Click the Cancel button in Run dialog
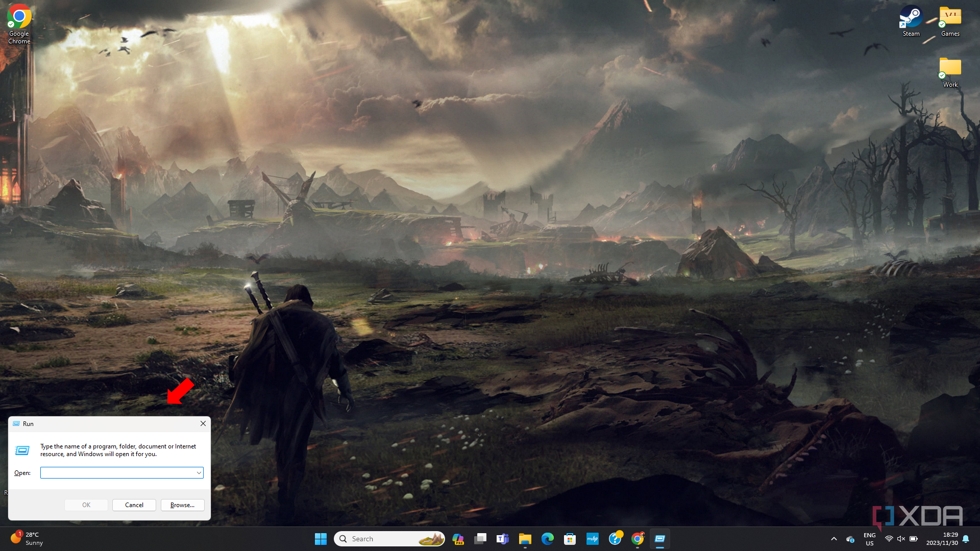Screen dimensions: 980x551 tap(134, 505)
